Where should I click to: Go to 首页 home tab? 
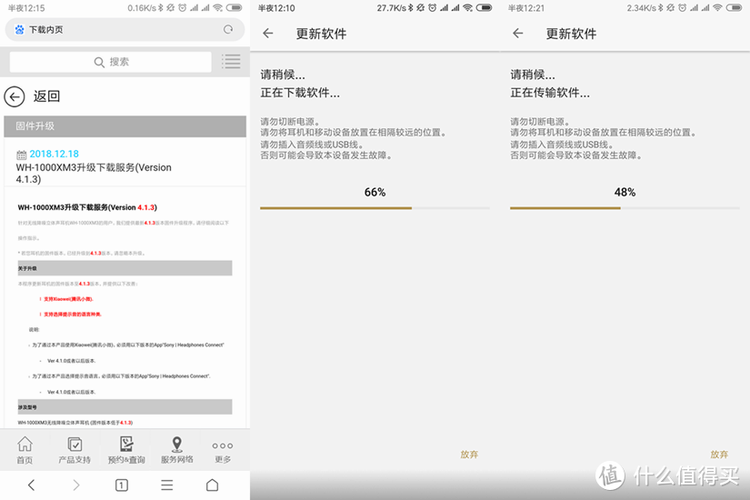click(25, 450)
